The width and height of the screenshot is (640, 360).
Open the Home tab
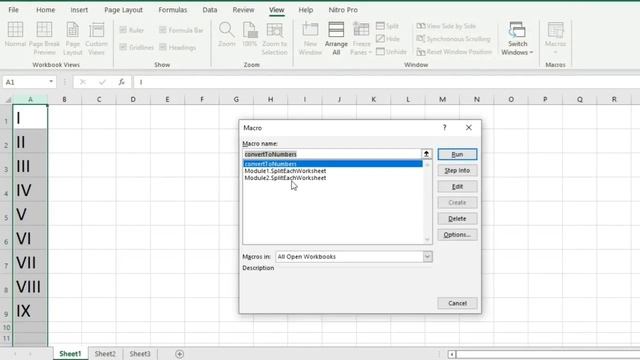coord(46,9)
